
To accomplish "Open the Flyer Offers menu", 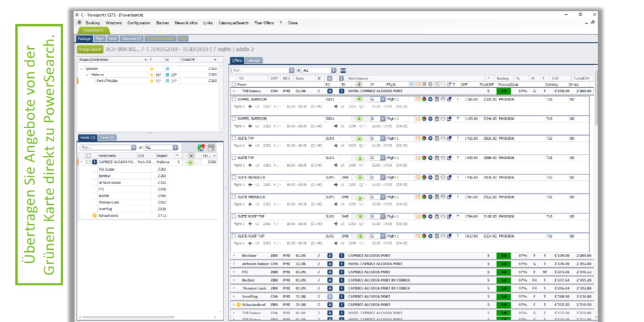I will coord(264,23).
